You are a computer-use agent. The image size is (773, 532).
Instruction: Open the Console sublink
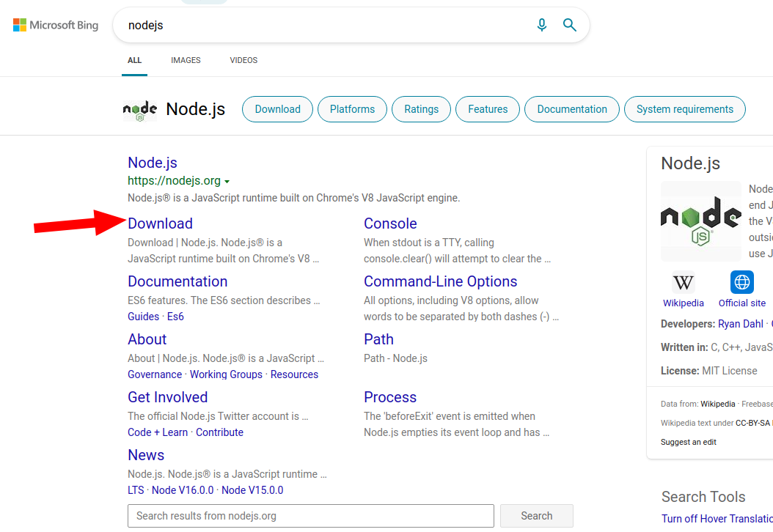click(x=390, y=223)
